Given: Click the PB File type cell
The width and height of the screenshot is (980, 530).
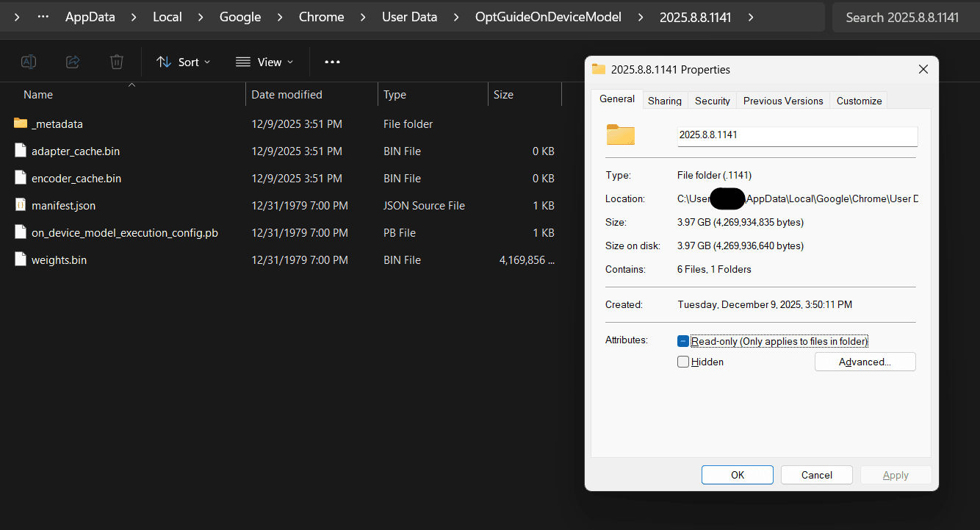Looking at the screenshot, I should tap(400, 233).
